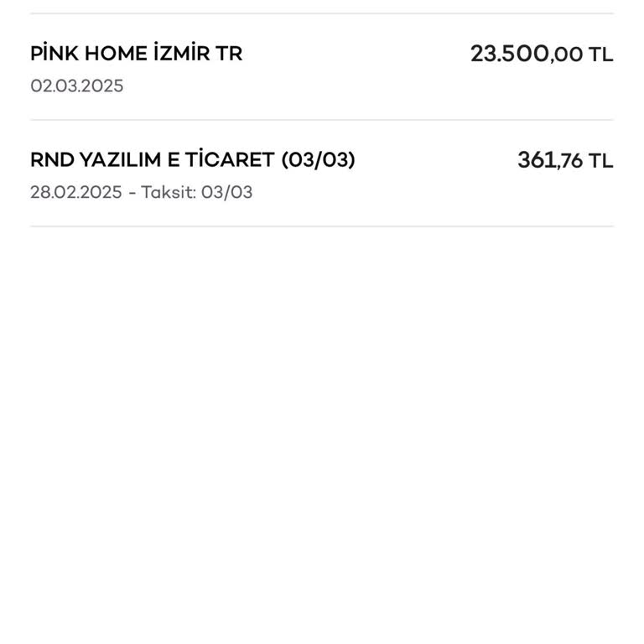Click the (03/03) suffix in RND title
The image size is (644, 644).
[319, 160]
